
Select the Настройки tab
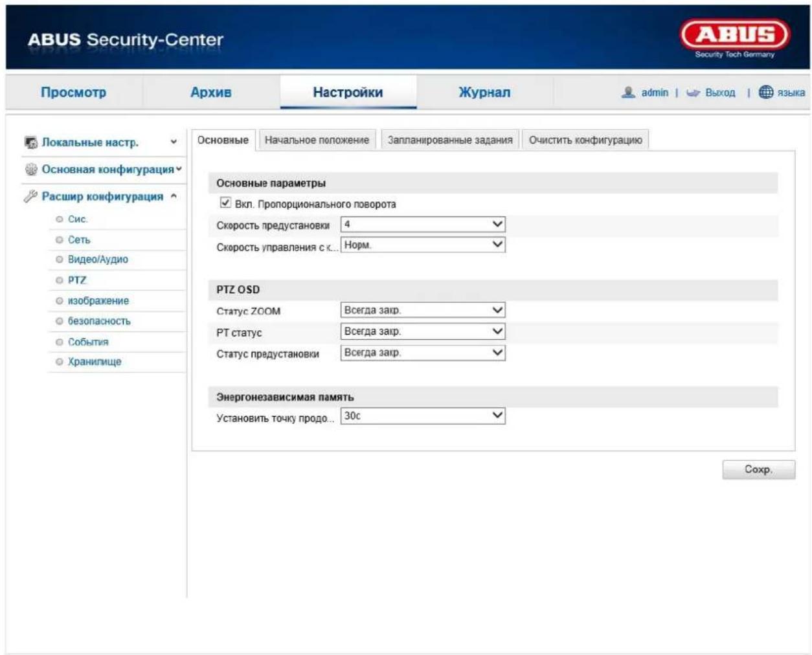(x=348, y=92)
